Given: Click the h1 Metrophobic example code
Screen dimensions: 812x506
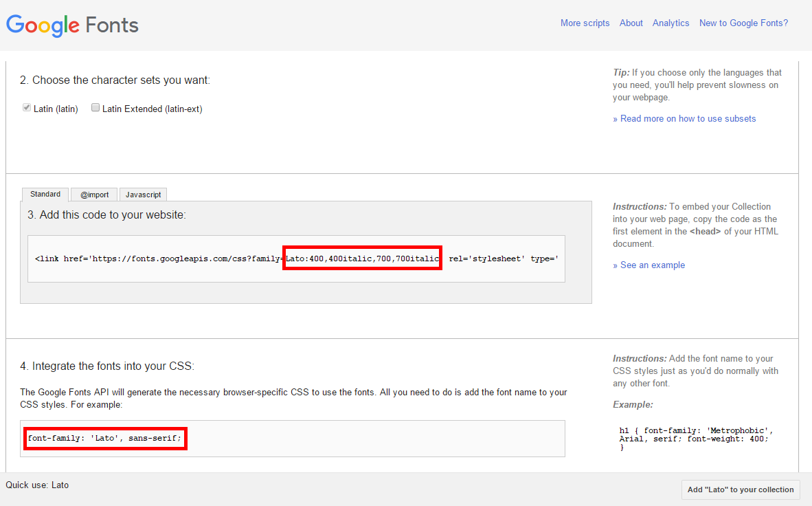Looking at the screenshot, I should [x=696, y=439].
